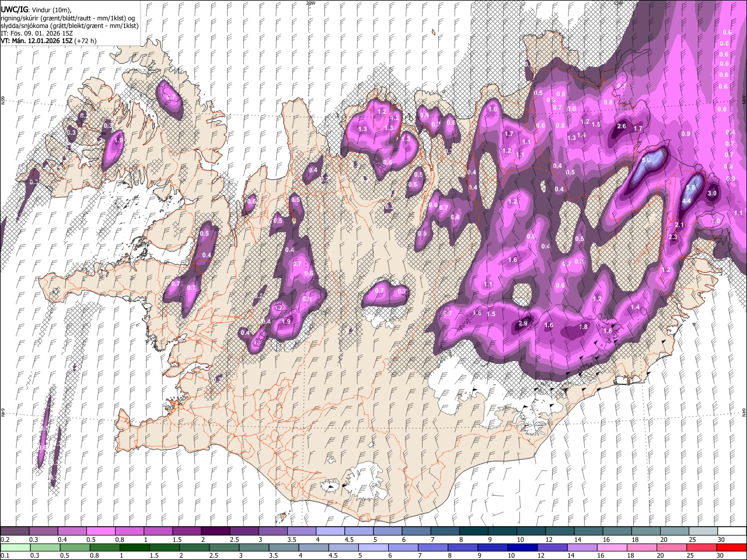Select the upper legend dark purple swatch between 2 and 2.5
The height and width of the screenshot is (560, 747).
point(215,531)
